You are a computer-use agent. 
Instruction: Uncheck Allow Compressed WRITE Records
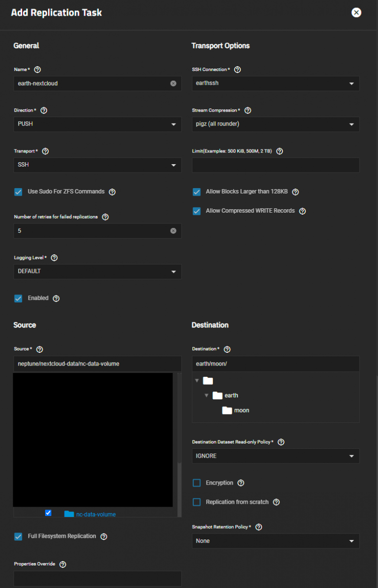pyautogui.click(x=197, y=211)
